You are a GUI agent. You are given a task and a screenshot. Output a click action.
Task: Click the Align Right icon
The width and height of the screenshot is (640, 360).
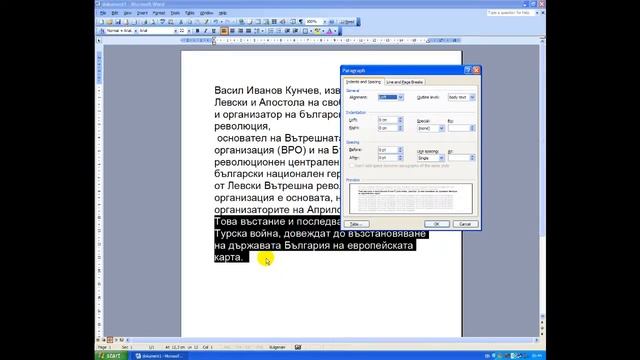pyautogui.click(x=240, y=31)
